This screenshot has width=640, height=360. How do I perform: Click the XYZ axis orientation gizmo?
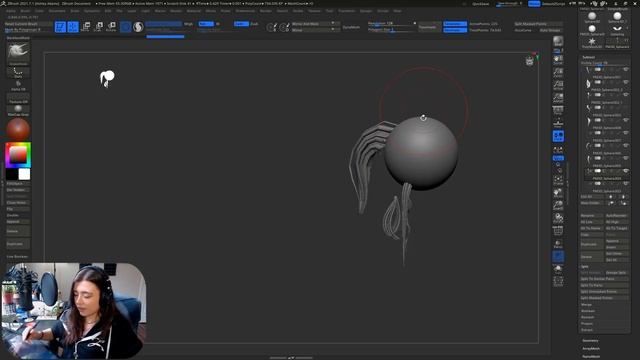point(536,55)
